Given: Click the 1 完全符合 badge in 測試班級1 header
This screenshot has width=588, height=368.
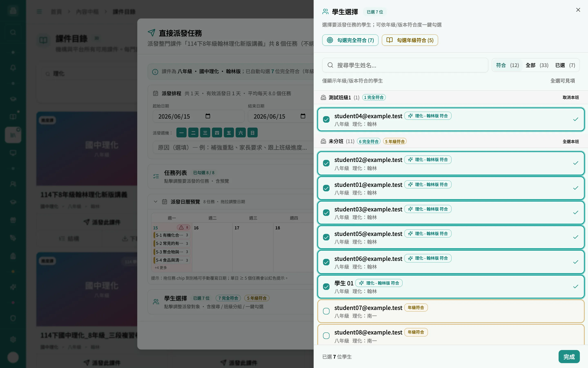Looking at the screenshot, I should coord(374,97).
